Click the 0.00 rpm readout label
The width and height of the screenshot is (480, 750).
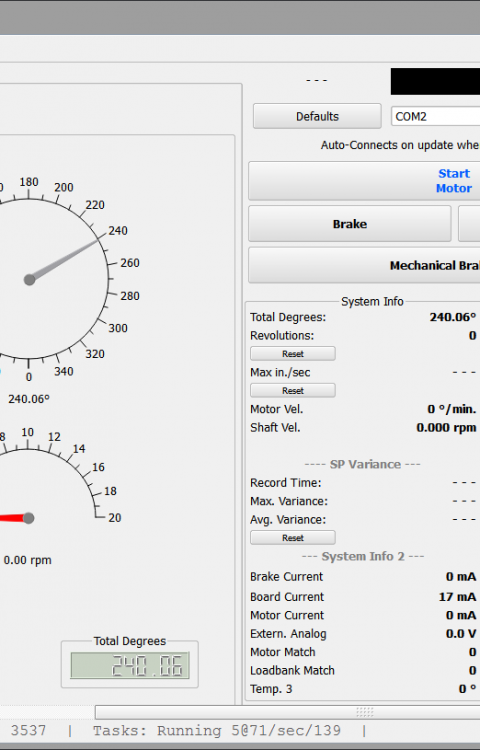[x=27, y=560]
